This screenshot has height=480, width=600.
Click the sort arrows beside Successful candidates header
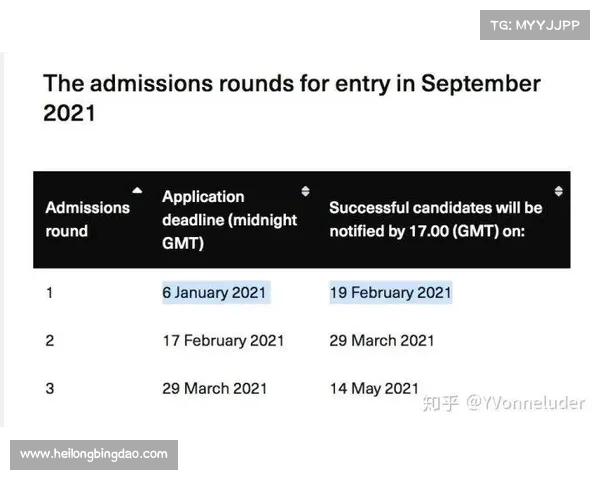558,191
